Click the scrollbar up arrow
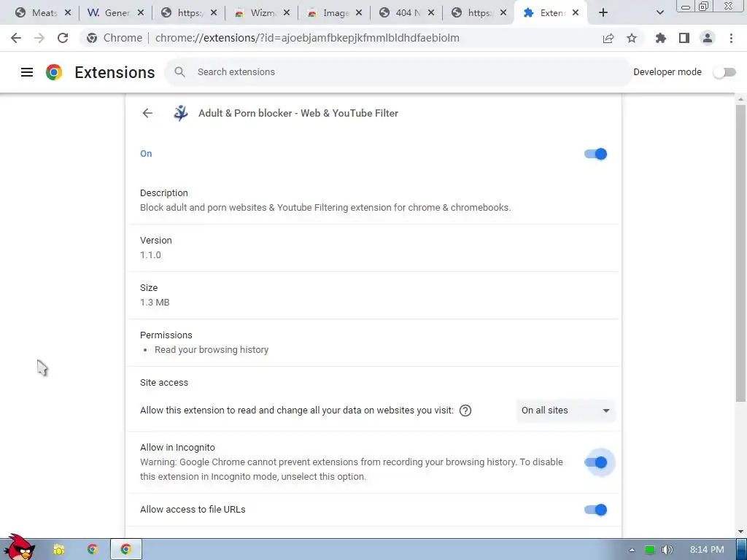Viewport: 747px width, 560px height. pos(740,98)
